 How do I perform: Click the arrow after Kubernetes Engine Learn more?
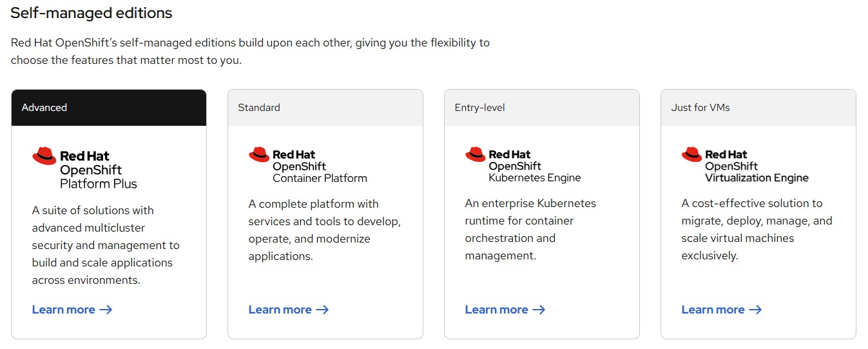539,310
